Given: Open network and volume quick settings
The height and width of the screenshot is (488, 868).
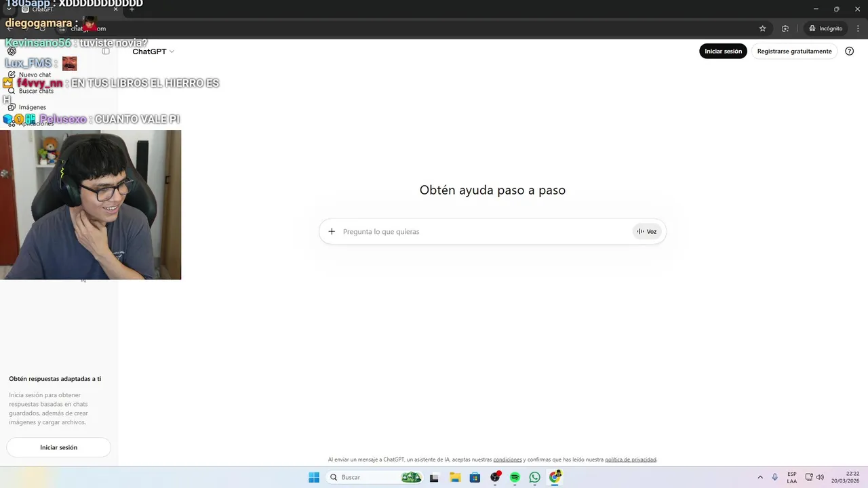Looking at the screenshot, I should [x=814, y=477].
